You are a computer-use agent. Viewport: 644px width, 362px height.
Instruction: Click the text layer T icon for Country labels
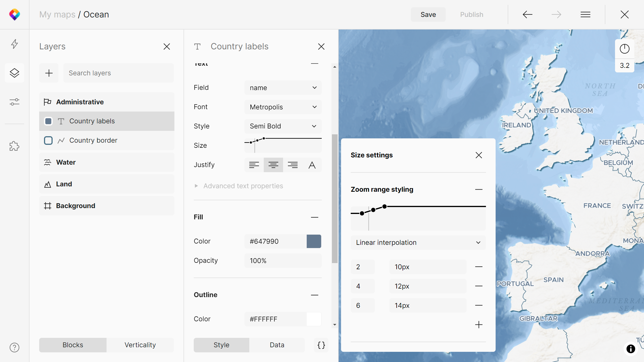point(61,121)
